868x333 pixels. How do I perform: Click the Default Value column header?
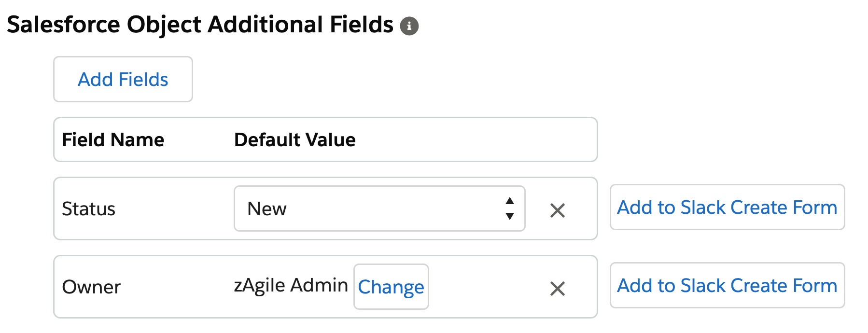294,140
